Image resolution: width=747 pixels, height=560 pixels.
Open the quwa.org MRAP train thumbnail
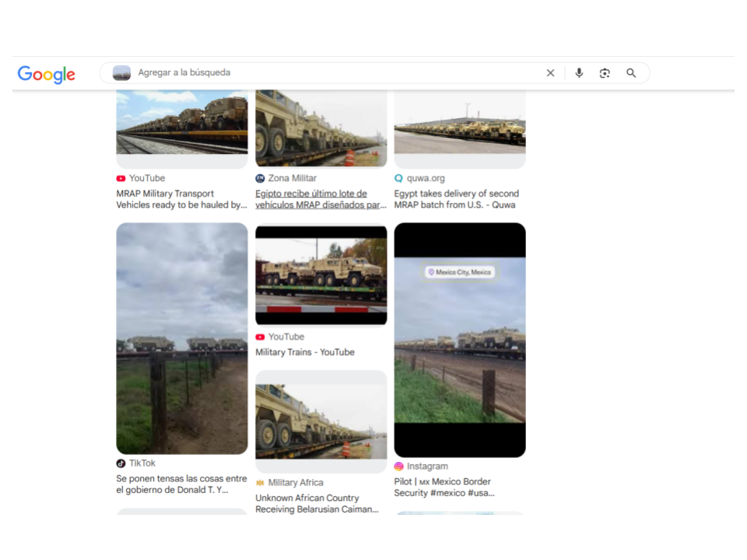[460, 122]
